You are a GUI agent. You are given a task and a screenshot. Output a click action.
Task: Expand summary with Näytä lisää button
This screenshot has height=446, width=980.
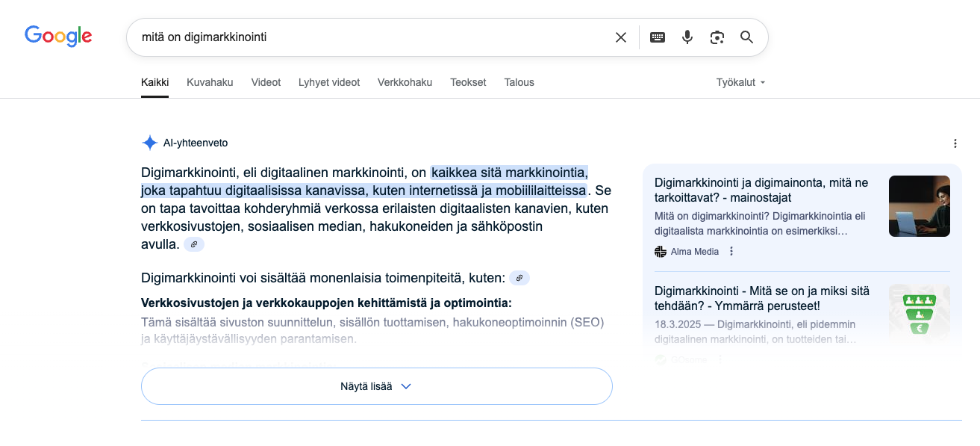click(x=377, y=386)
